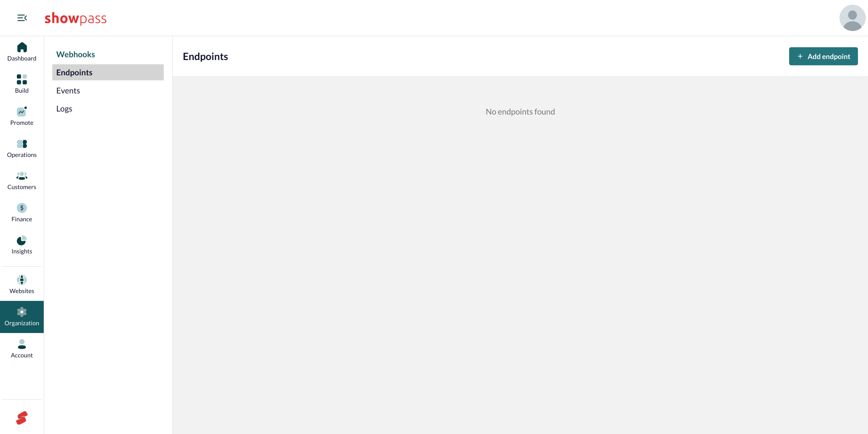The image size is (868, 434).
Task: Open the user profile avatar
Action: click(x=852, y=18)
